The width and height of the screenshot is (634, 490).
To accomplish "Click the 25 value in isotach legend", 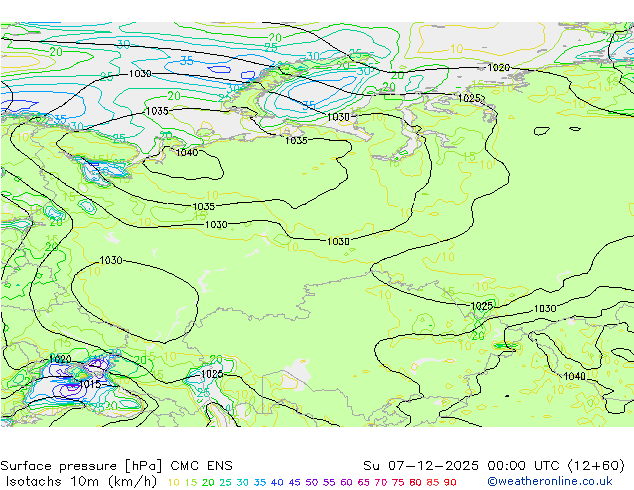I will click(225, 482).
